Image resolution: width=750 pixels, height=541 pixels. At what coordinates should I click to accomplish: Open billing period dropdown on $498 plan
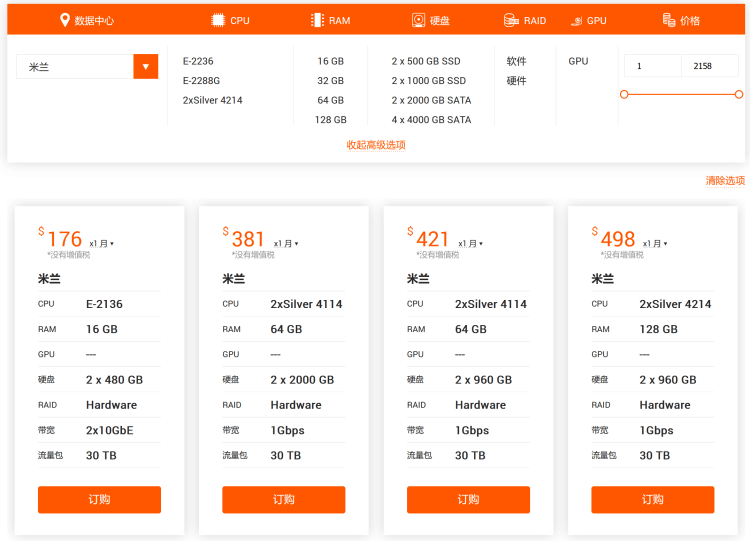[655, 243]
